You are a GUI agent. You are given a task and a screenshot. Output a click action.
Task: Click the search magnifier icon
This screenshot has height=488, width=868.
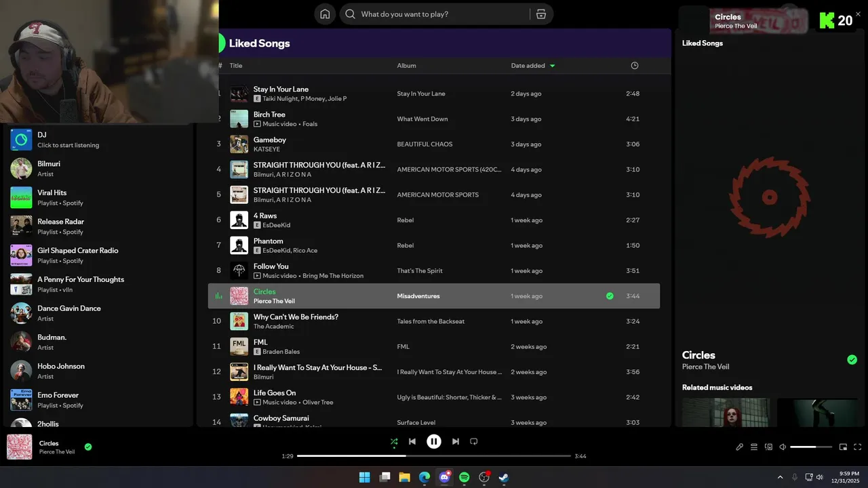tap(350, 14)
